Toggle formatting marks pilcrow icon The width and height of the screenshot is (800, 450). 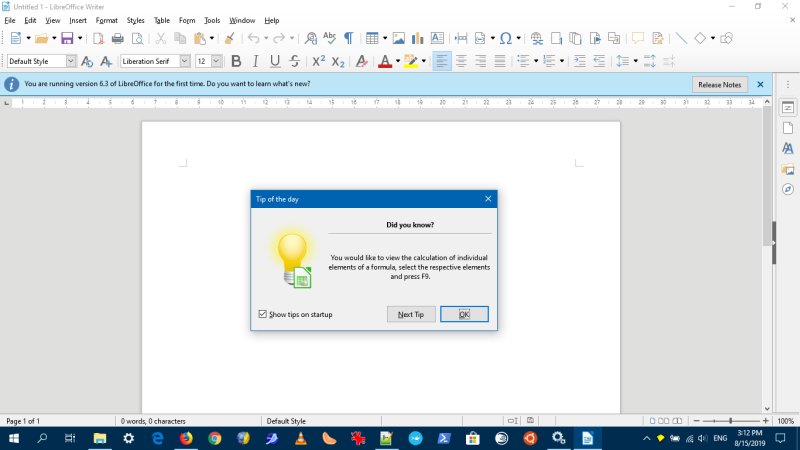[348, 38]
